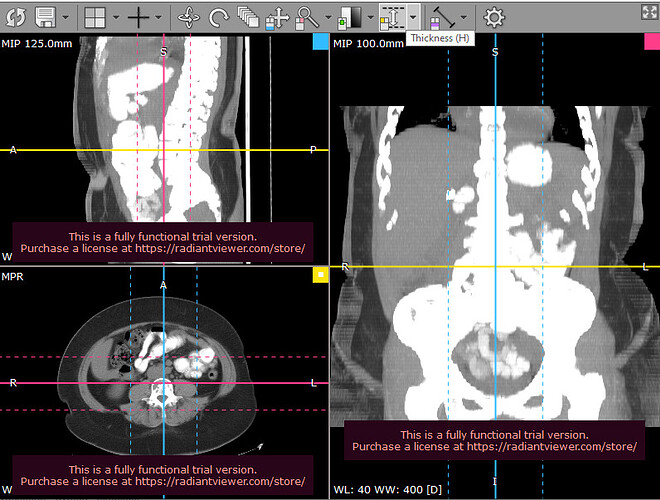Open the store link in the sagittal view banner
Screen dimensions: 660x500
(220, 248)
